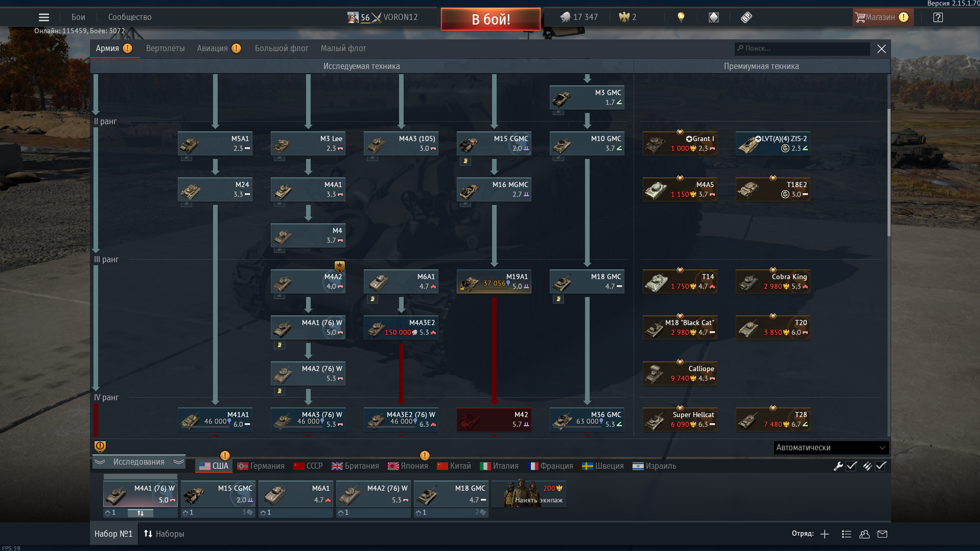This screenshot has height=551, width=980.
Task: Toggle automatic repair checkbox
Action: point(851,466)
